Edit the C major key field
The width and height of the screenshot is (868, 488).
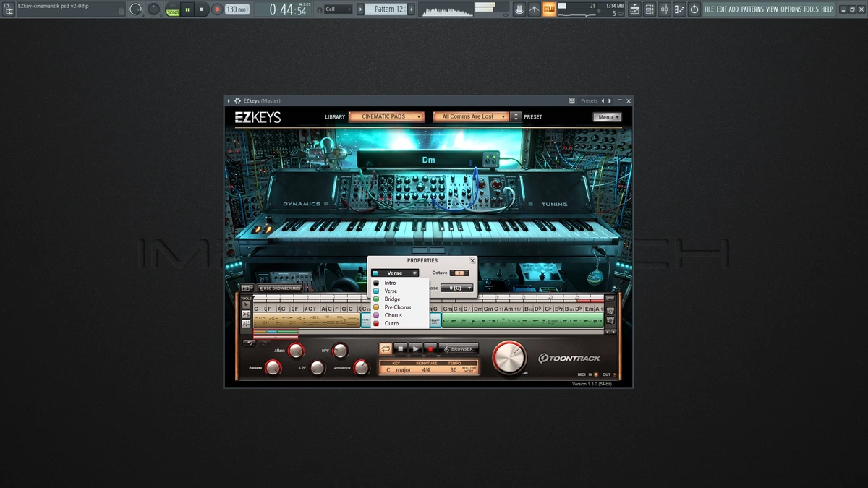[397, 370]
